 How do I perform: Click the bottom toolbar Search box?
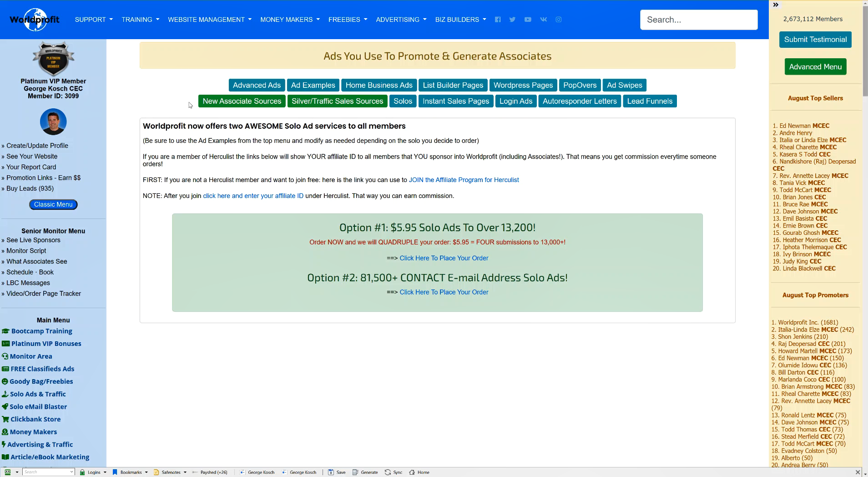pyautogui.click(x=49, y=472)
